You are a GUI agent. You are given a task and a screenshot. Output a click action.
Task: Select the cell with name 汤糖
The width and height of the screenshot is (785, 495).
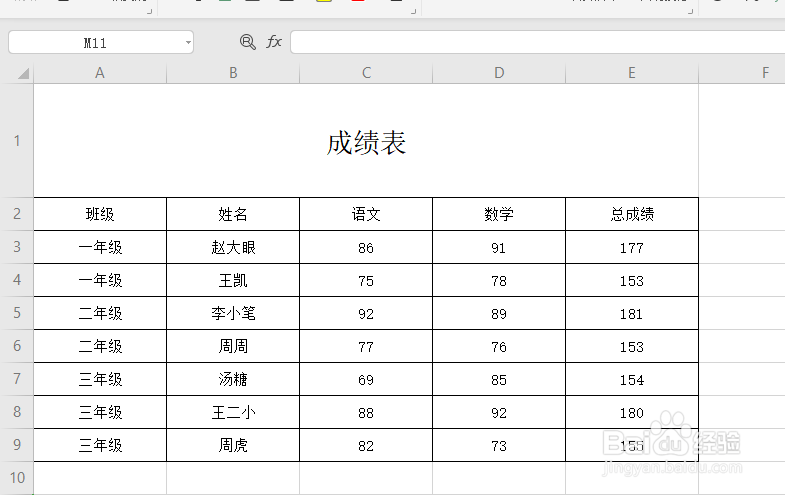(x=233, y=379)
